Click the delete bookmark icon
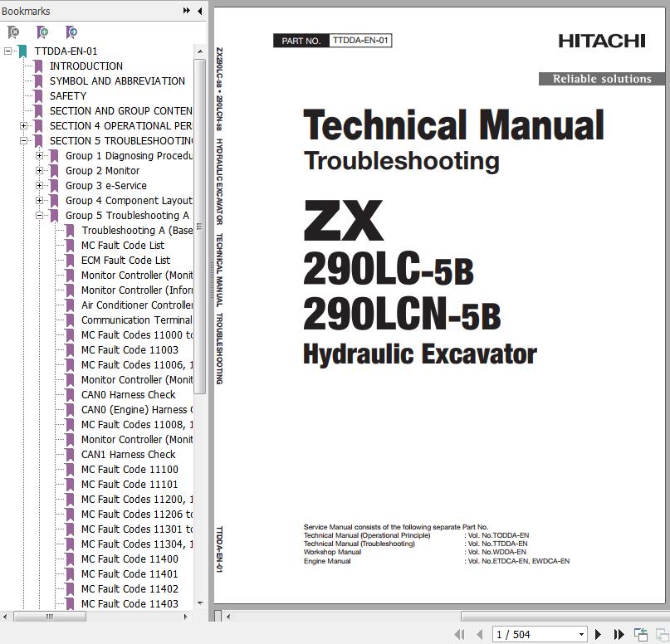 [13, 32]
